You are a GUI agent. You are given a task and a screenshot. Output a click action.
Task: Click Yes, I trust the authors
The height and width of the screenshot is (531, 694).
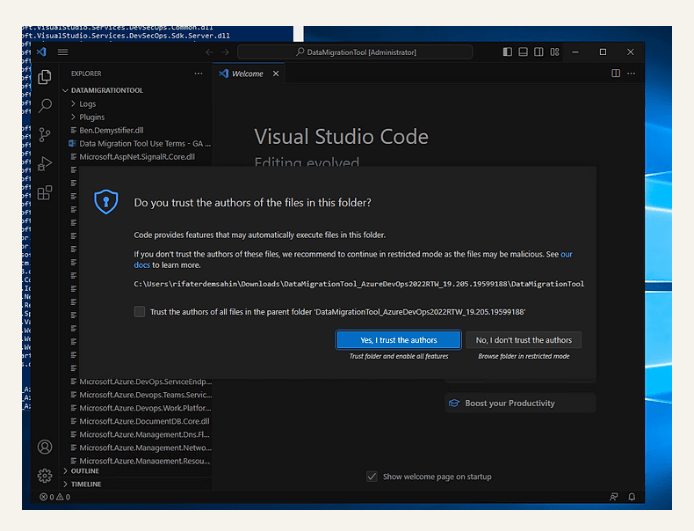[x=399, y=340]
